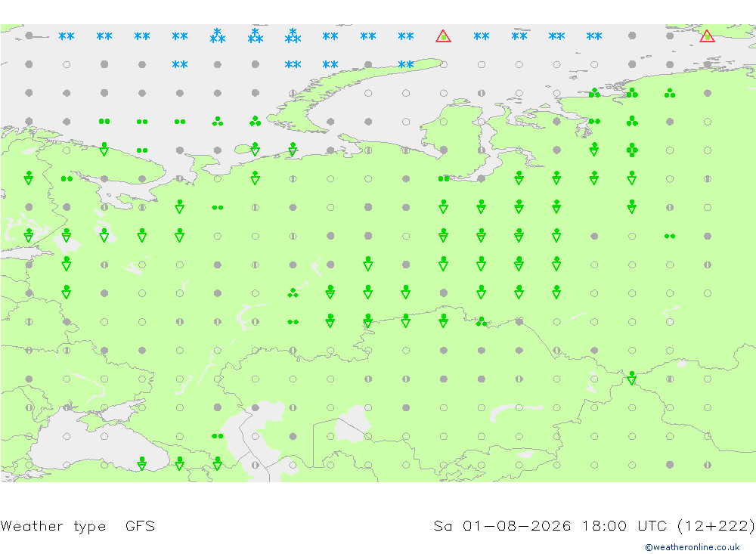The width and height of the screenshot is (756, 554).
Task: Click the green double-dot symbol over the Caspian Sea
Action: click(218, 436)
